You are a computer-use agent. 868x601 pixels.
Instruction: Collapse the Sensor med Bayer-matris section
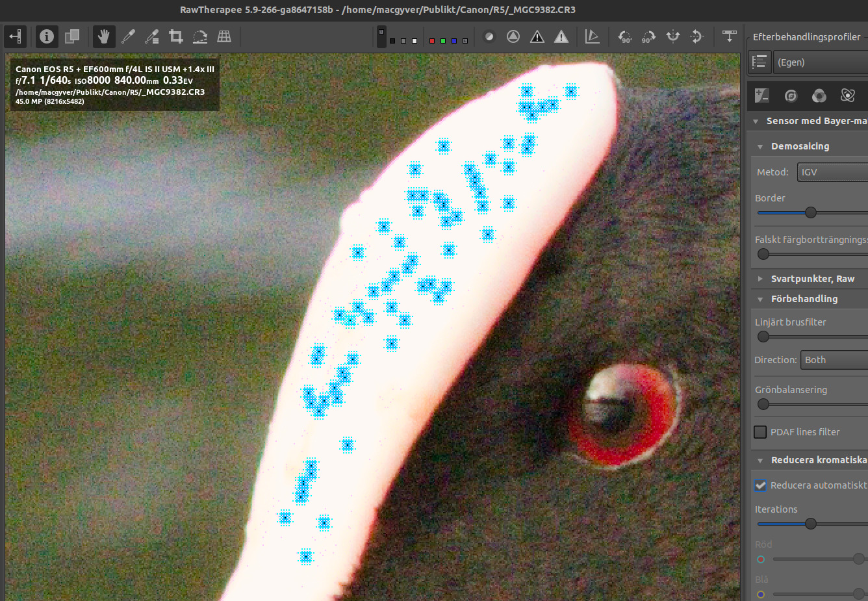point(756,121)
